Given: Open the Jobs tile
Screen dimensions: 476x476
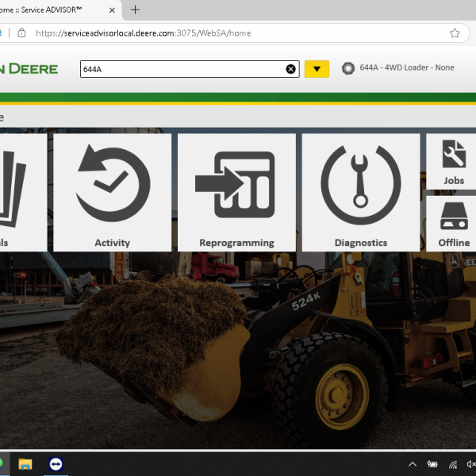Looking at the screenshot, I should [451, 162].
